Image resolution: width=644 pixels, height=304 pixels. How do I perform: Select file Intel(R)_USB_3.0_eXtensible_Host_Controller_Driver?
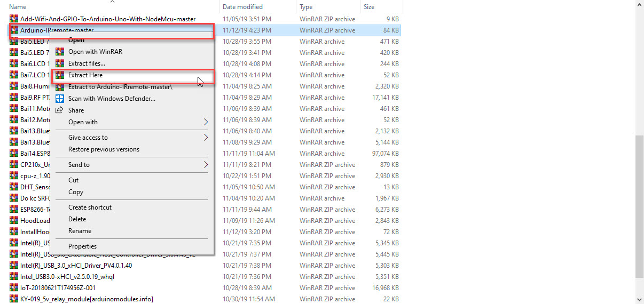108,254
